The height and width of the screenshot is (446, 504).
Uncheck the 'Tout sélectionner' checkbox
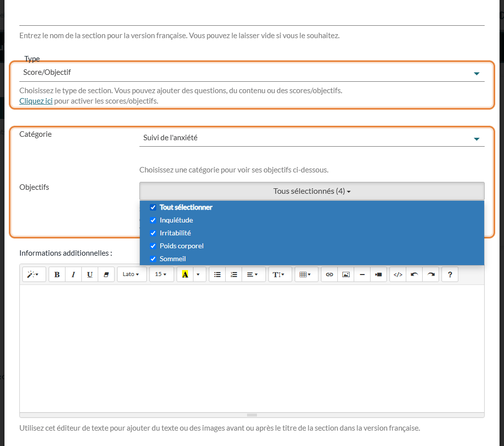pos(153,208)
